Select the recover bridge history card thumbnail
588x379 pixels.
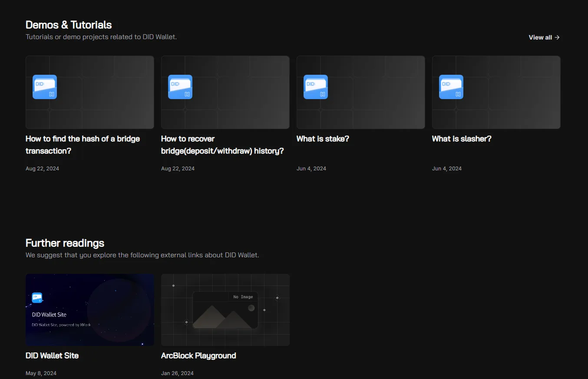225,92
